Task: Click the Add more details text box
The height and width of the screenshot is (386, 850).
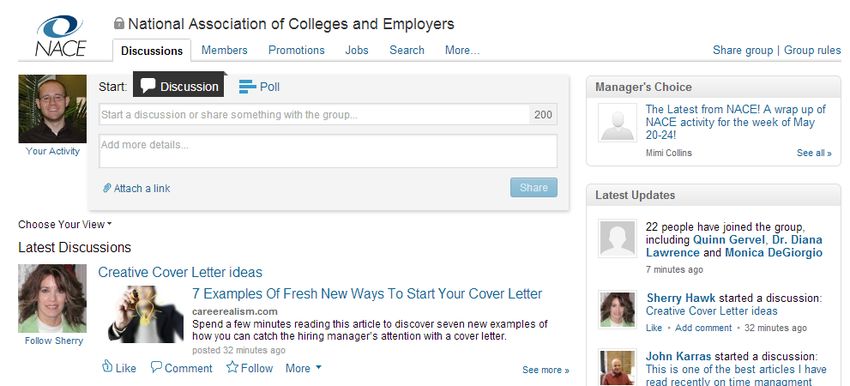Action: 328,151
